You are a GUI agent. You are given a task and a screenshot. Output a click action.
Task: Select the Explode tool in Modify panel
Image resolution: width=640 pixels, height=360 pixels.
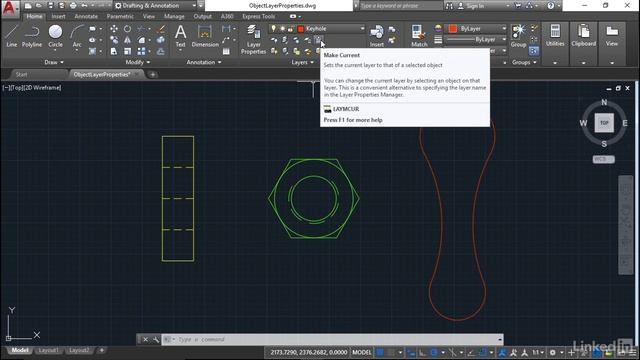pos(161,40)
